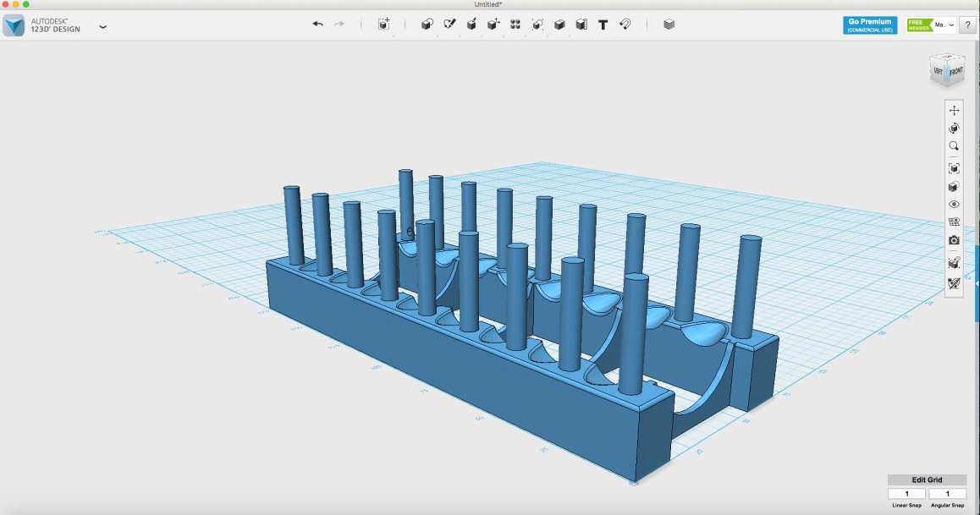Open the Linear Snap value field
Image resolution: width=980 pixels, height=515 pixels.
click(907, 494)
